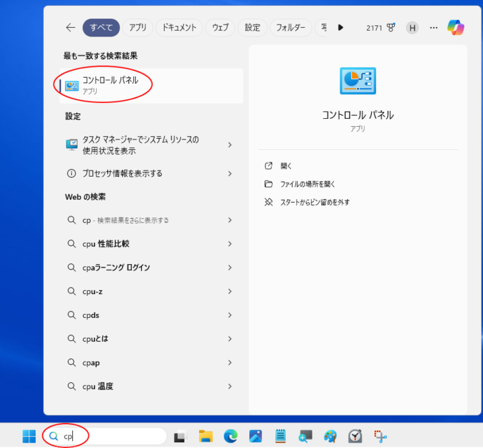Click the unpin icon beside スタートからピン留めを外す
The width and height of the screenshot is (483, 448).
pos(269,202)
